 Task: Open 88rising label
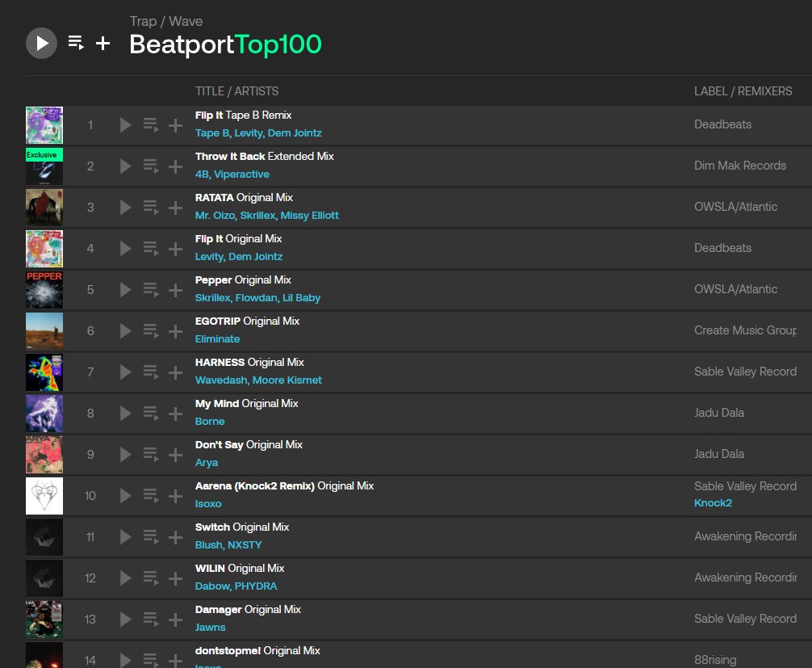pyautogui.click(x=715, y=660)
